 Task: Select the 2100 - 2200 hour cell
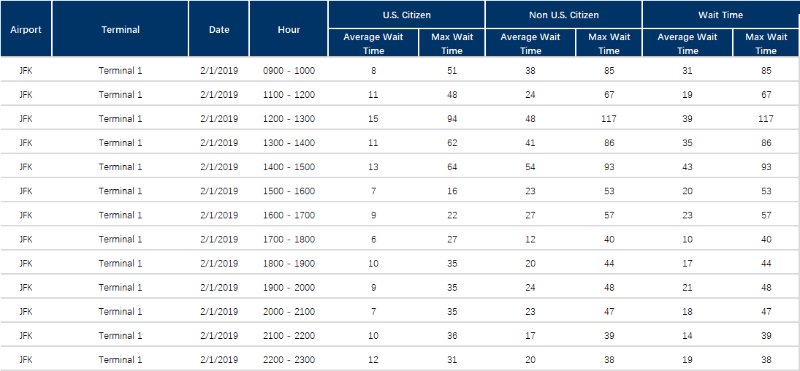pyautogui.click(x=289, y=336)
